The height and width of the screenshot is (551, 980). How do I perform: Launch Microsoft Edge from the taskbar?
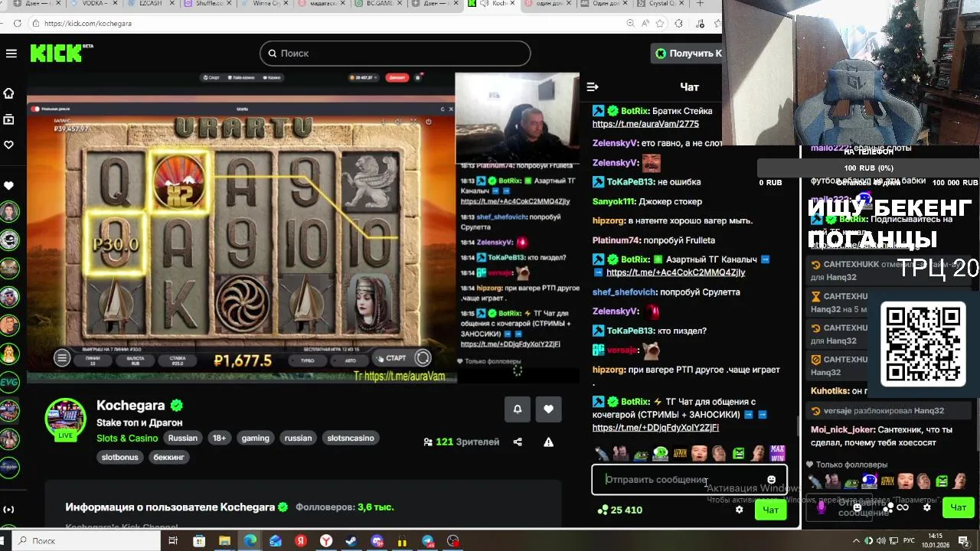tap(250, 541)
